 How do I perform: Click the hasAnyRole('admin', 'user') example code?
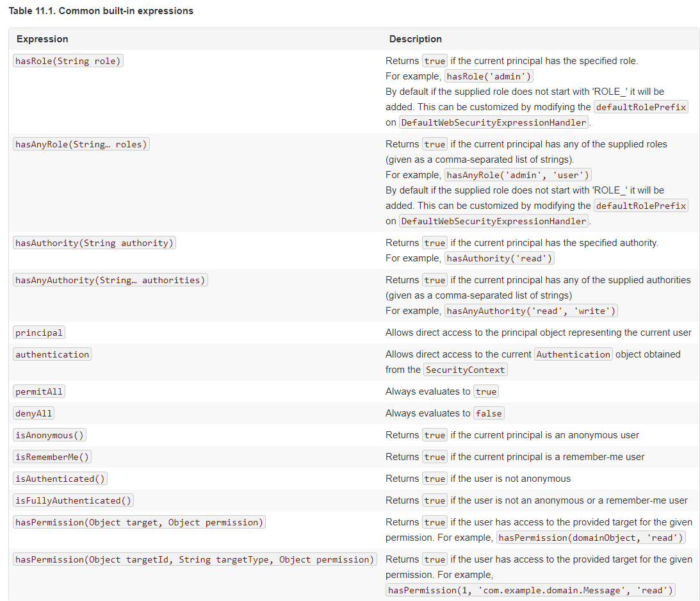click(x=518, y=175)
